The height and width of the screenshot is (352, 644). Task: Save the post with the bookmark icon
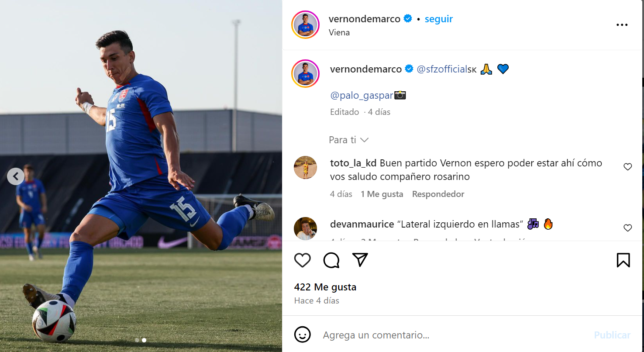(623, 260)
